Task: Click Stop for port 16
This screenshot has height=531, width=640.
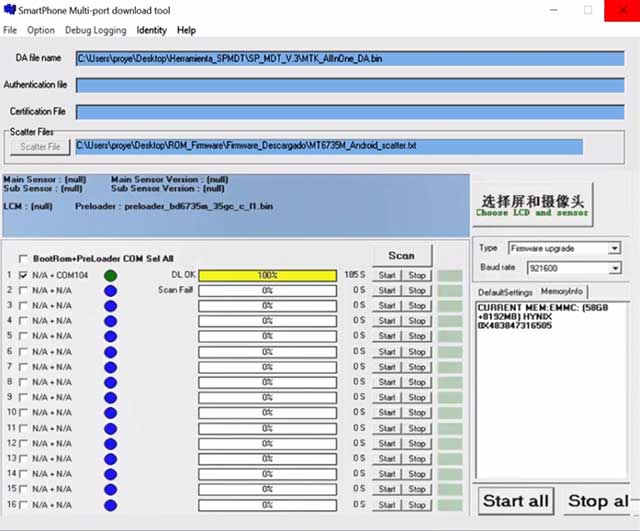Action: pyautogui.click(x=417, y=505)
